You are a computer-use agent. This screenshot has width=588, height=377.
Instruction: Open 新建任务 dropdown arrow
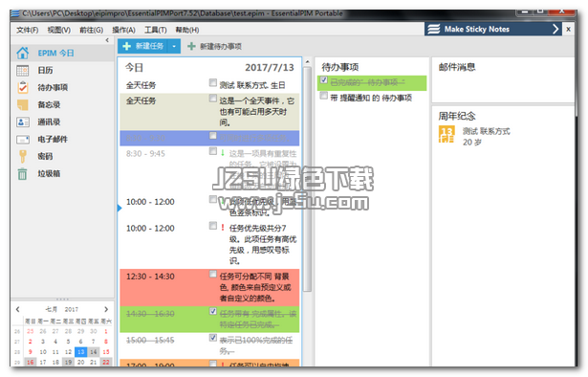point(174,46)
